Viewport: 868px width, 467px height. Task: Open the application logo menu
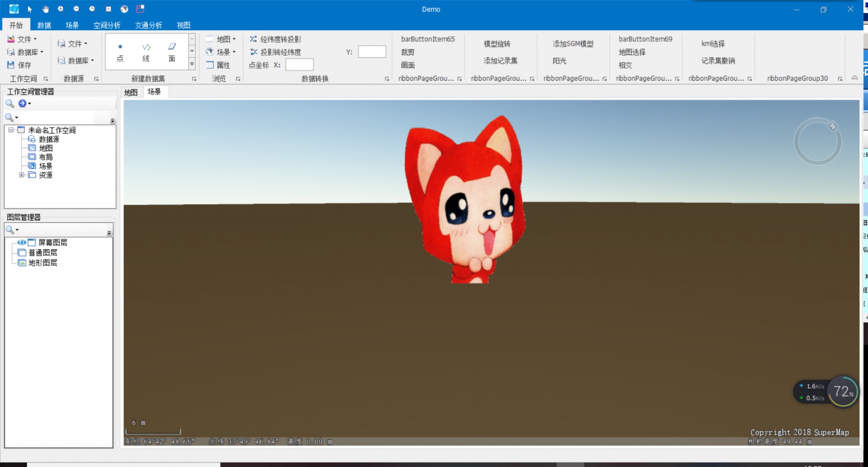pos(14,9)
